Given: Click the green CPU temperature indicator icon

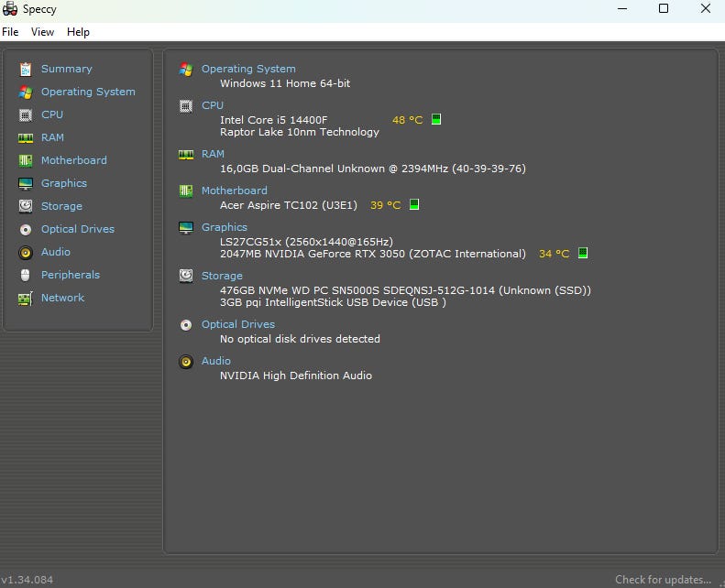Looking at the screenshot, I should click(436, 119).
